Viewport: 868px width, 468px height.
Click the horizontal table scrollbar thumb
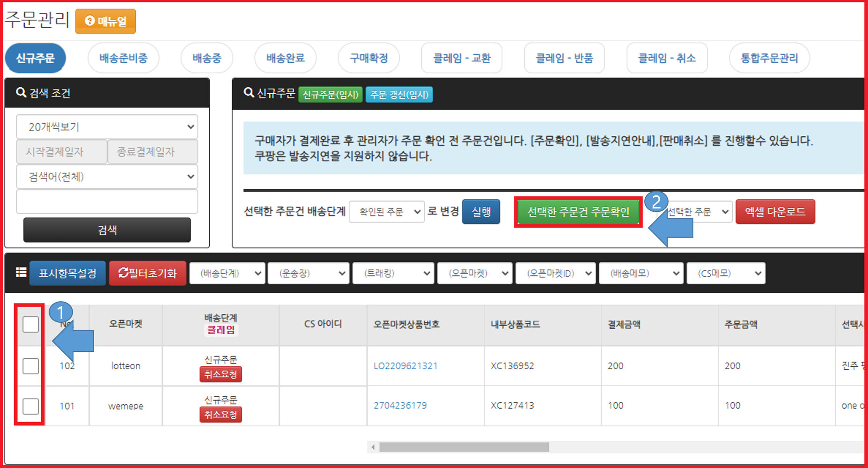(463, 447)
